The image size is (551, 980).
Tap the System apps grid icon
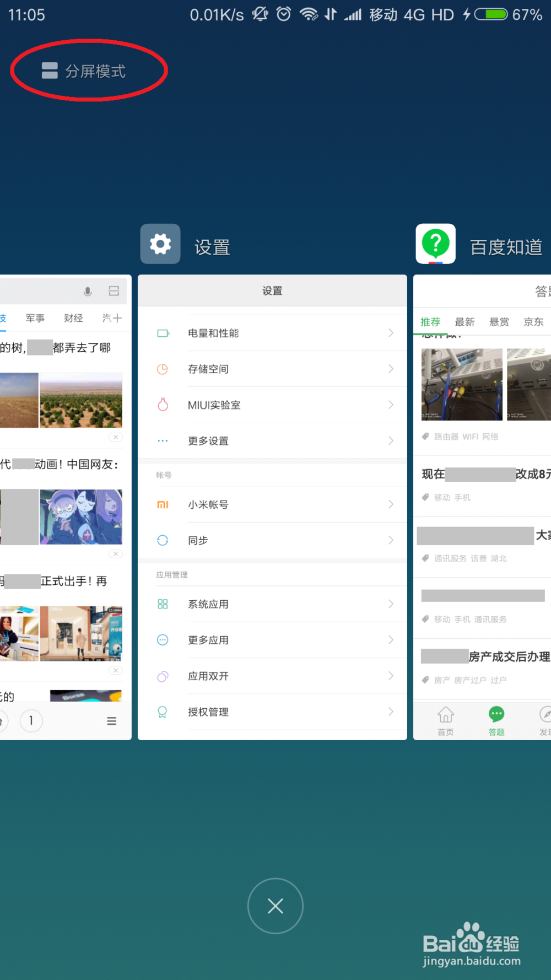tap(163, 604)
